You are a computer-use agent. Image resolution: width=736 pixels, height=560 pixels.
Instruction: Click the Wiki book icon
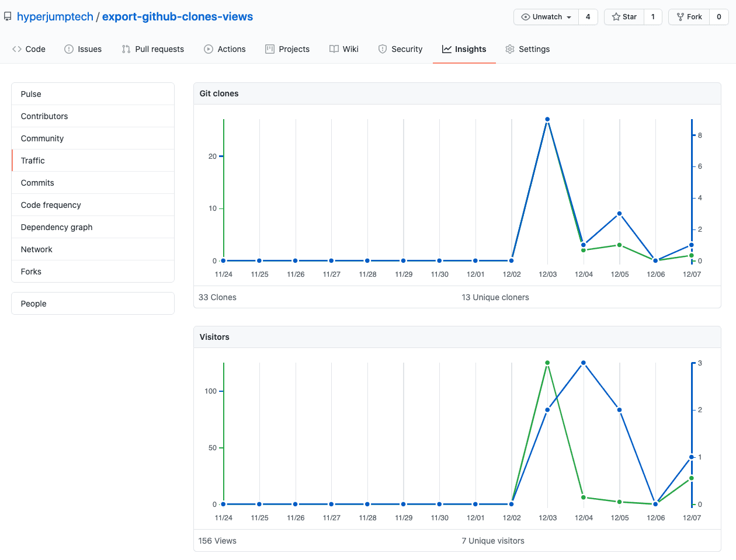click(x=333, y=49)
